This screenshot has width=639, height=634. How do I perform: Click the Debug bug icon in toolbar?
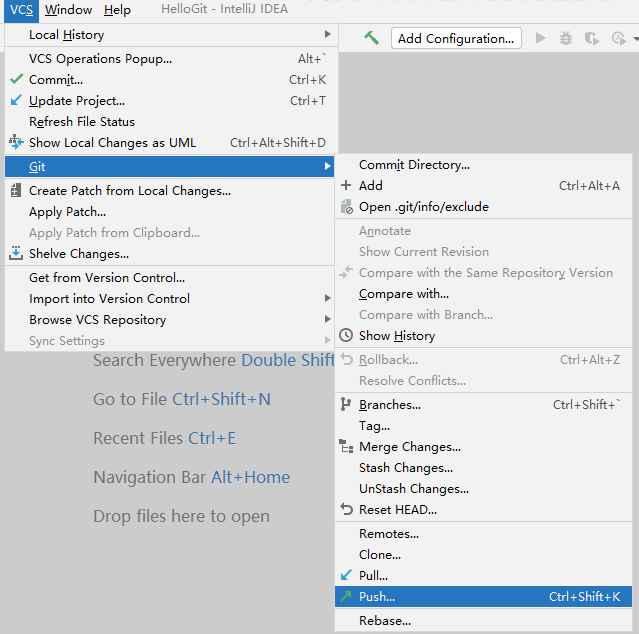566,38
